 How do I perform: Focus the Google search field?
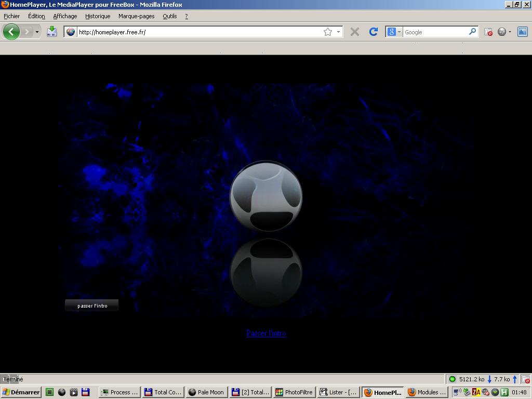[x=435, y=32]
